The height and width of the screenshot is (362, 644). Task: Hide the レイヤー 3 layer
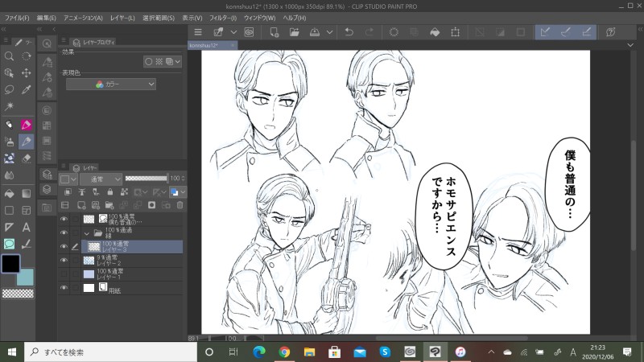(x=64, y=246)
